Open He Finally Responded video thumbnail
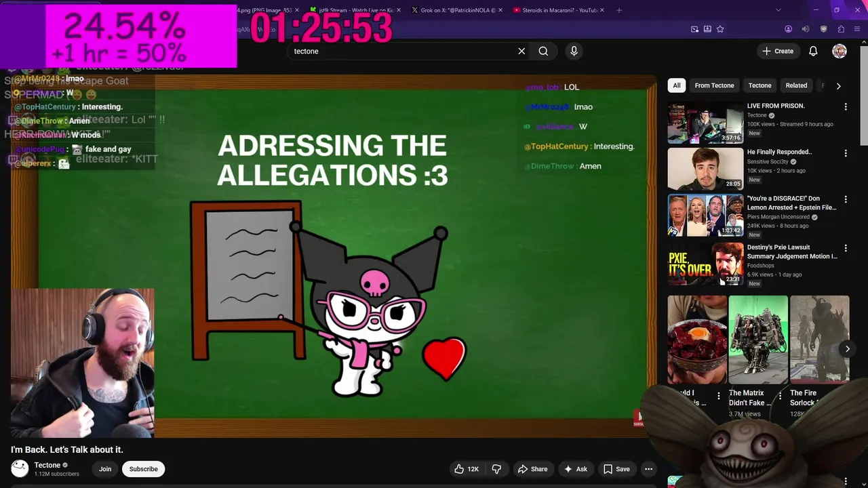 click(x=705, y=169)
